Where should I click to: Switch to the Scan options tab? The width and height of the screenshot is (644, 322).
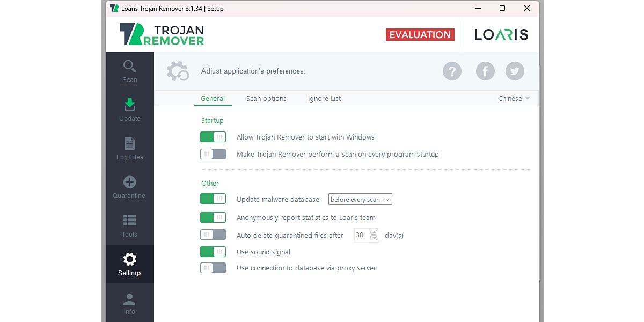coord(266,98)
